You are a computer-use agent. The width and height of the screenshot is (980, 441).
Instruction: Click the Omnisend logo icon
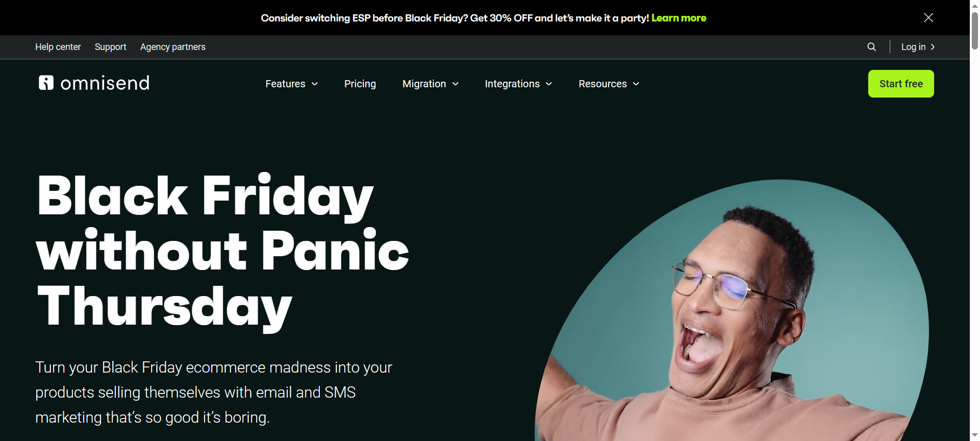(x=46, y=83)
